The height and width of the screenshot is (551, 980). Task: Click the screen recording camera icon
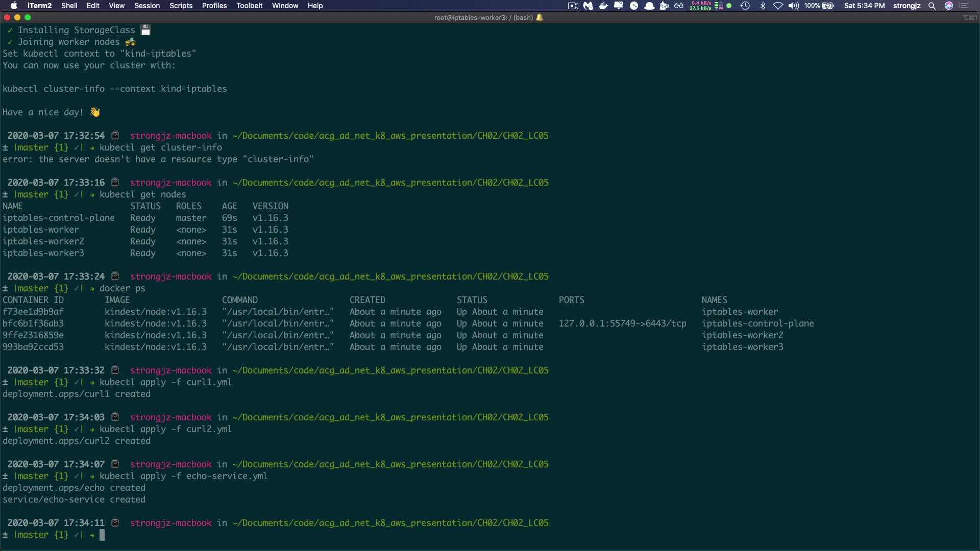(573, 6)
